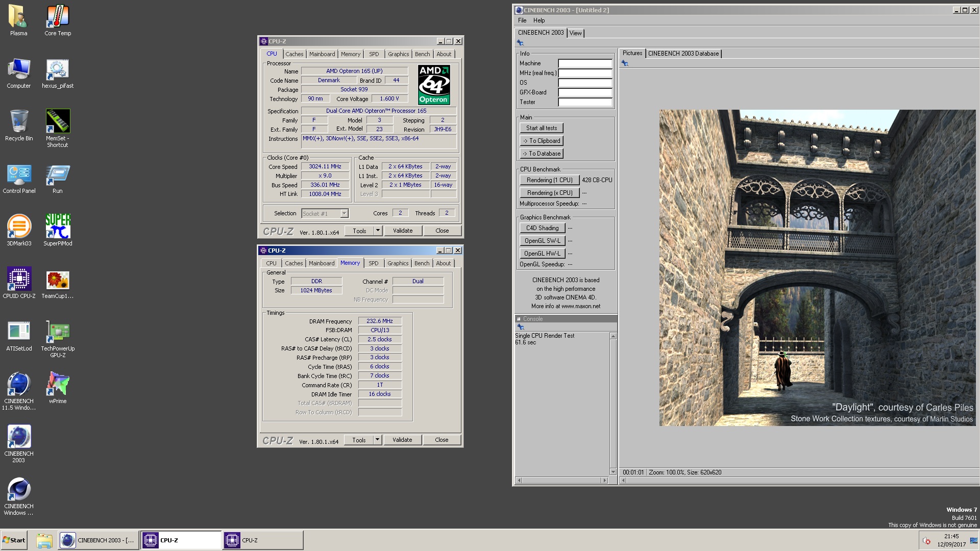The height and width of the screenshot is (551, 980).
Task: Select Mainboard tab in upper CPU-Z window
Action: 322,54
